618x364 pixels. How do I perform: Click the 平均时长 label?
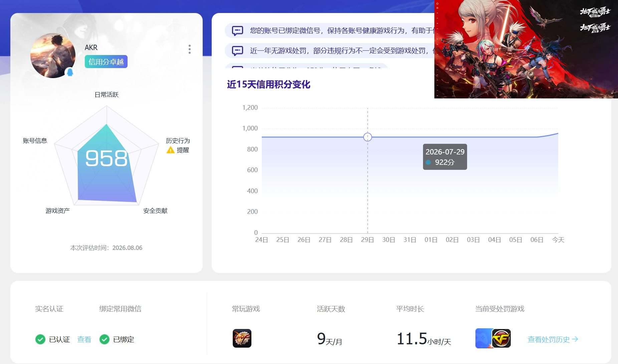(410, 309)
